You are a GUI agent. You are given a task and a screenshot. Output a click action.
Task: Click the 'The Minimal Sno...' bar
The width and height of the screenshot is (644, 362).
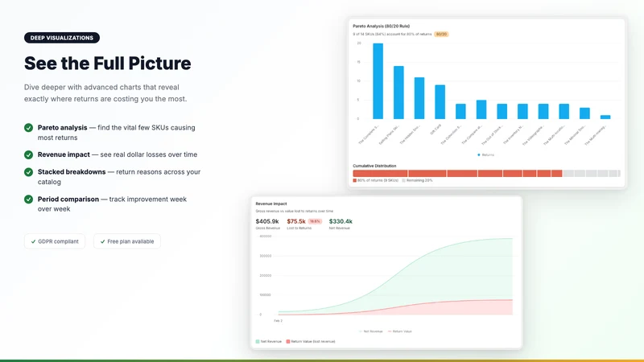(585, 113)
